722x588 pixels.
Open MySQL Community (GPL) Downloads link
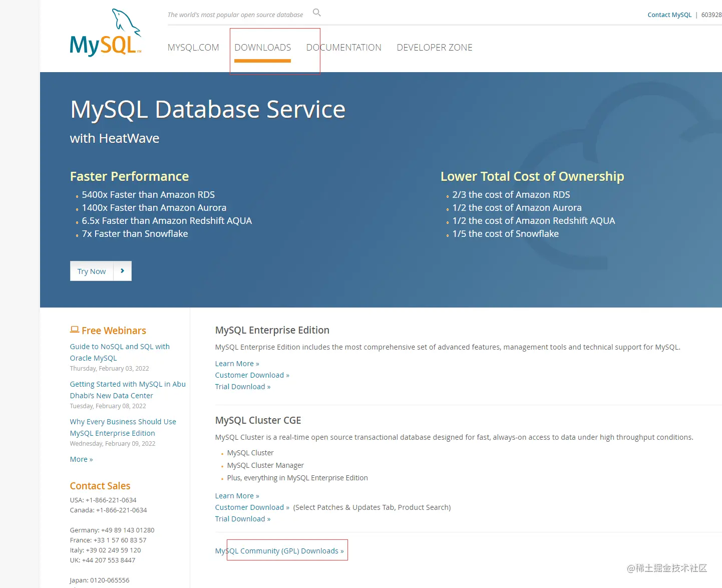pyautogui.click(x=279, y=551)
